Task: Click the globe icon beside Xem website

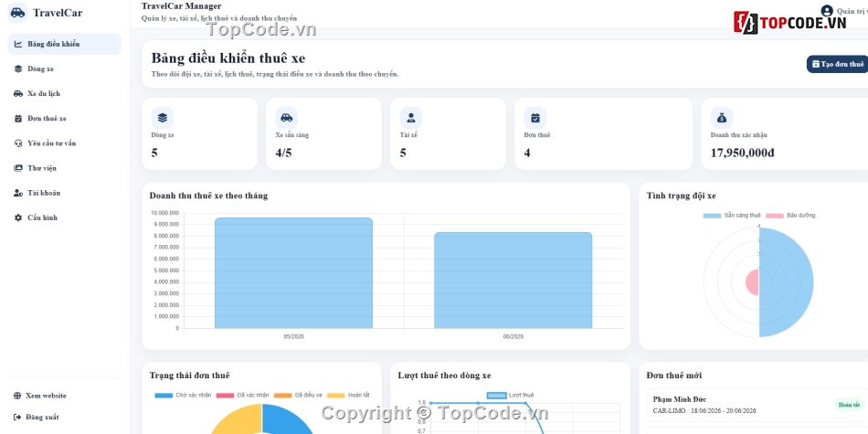Action: 17,396
